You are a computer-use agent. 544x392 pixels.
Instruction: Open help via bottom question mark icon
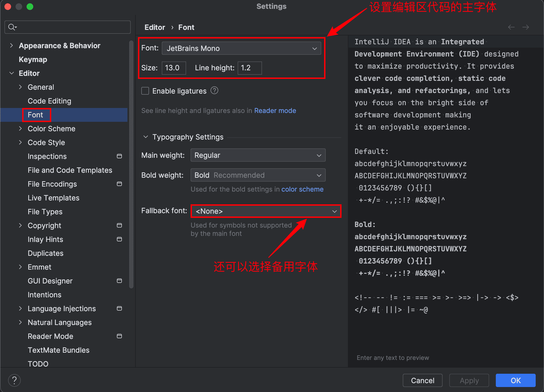(x=14, y=380)
